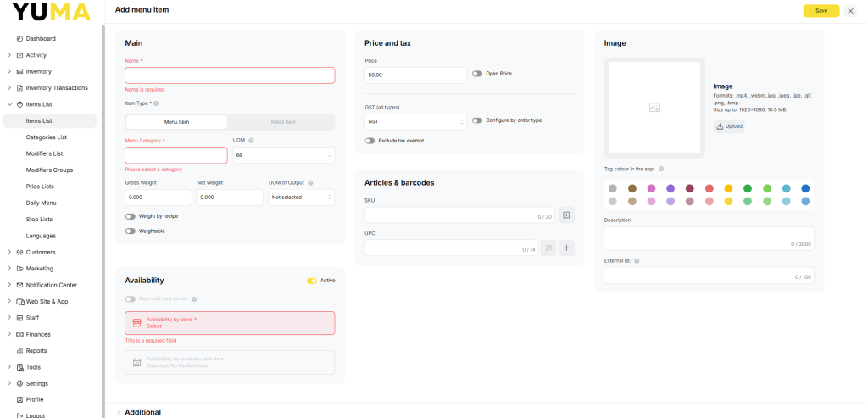Toggle the Weight by recipe switch

[x=130, y=216]
